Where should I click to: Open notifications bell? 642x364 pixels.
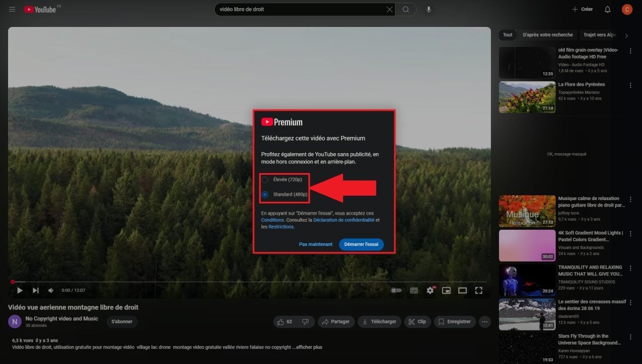pos(607,9)
